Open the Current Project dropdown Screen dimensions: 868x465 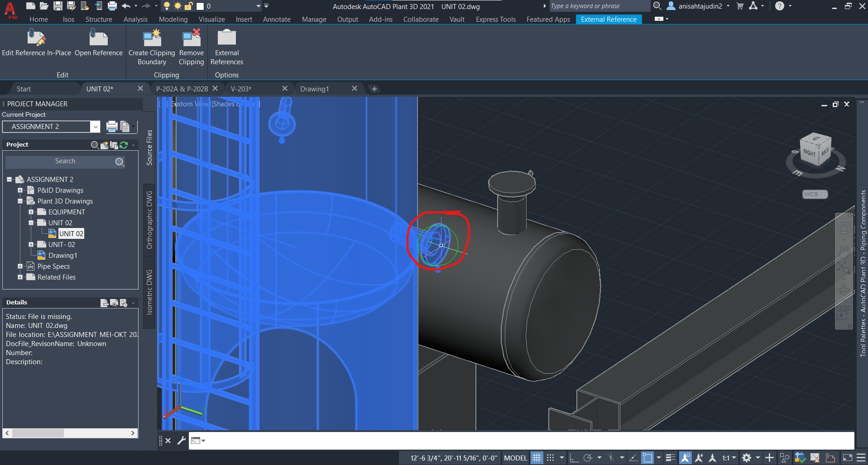click(95, 127)
